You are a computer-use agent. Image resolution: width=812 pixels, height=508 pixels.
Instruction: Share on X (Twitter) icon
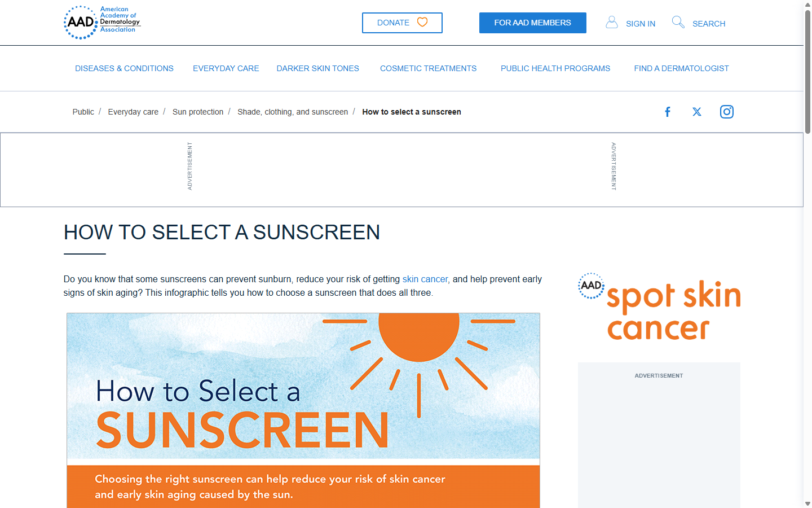697,112
